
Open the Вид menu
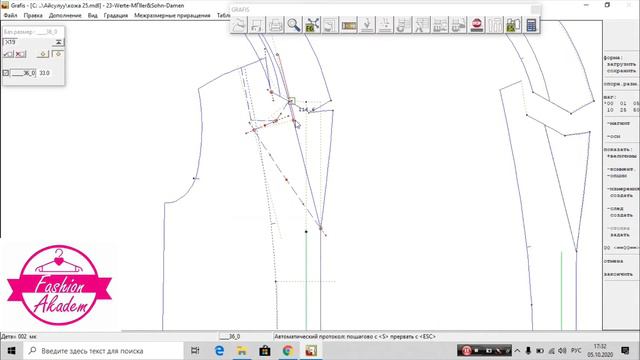point(93,15)
